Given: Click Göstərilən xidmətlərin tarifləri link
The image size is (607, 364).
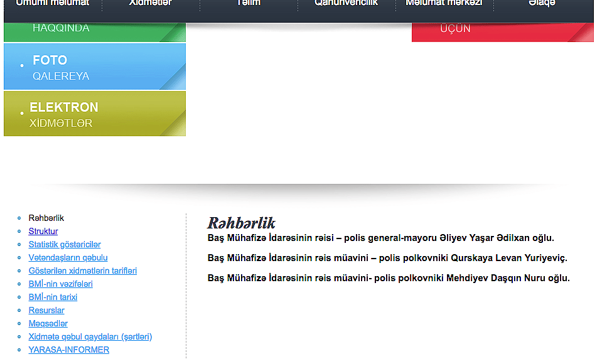Looking at the screenshot, I should [83, 271].
